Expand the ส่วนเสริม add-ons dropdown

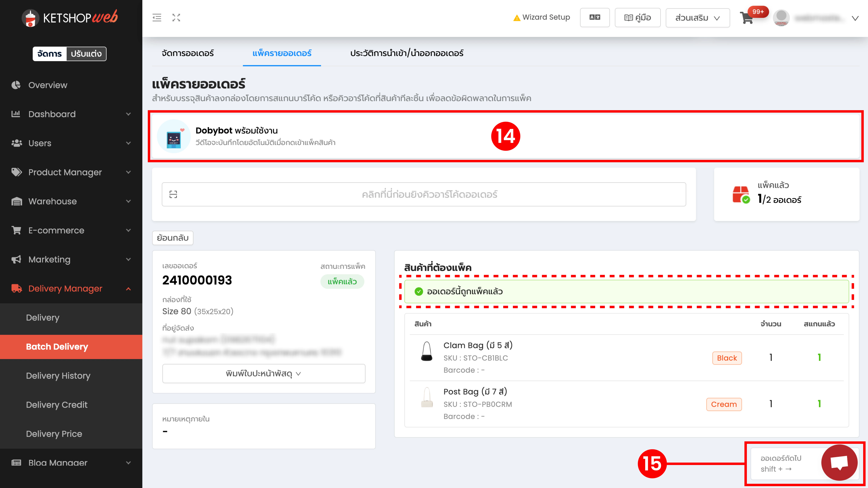pyautogui.click(x=698, y=18)
